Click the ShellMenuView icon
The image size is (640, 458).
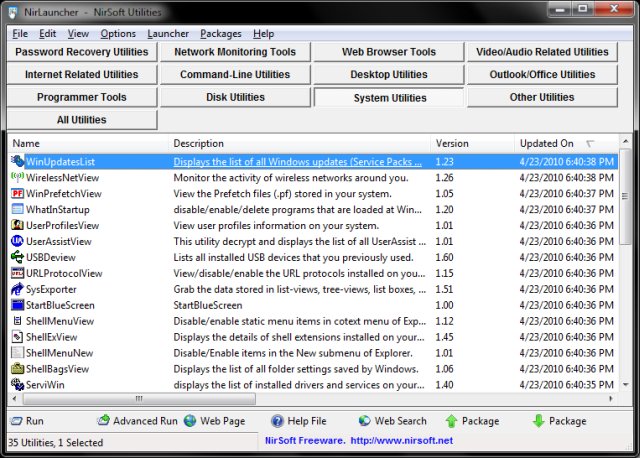pyautogui.click(x=17, y=320)
